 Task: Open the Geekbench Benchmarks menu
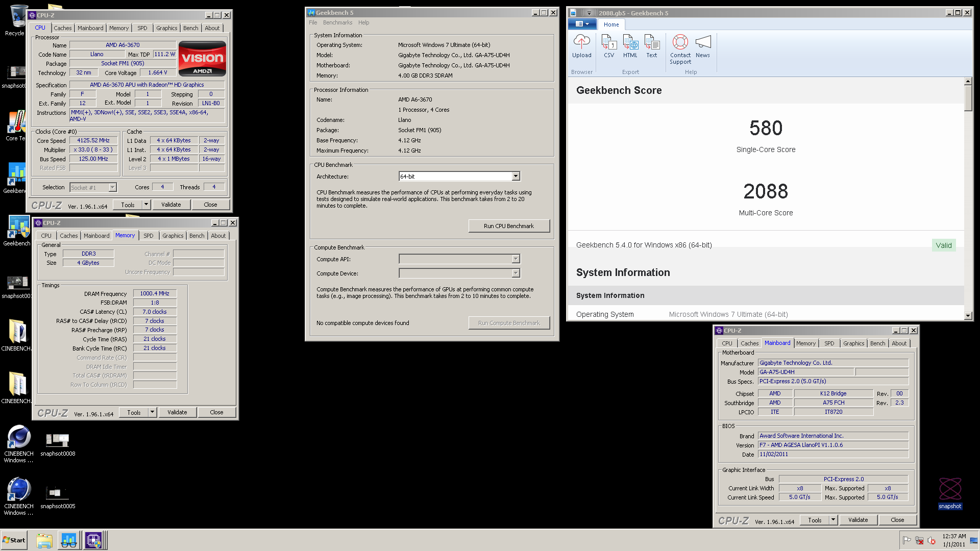[337, 22]
